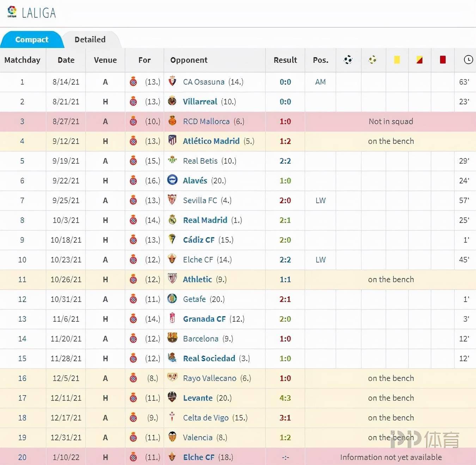476x465 pixels.
Task: Open the Atlético Madrid opponent link
Action: 211,141
